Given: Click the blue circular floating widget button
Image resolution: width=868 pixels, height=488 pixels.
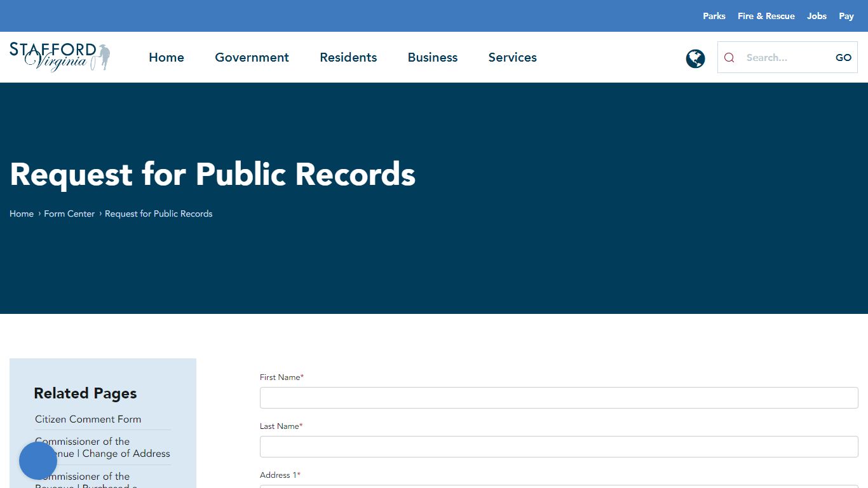Looking at the screenshot, I should (38, 461).
